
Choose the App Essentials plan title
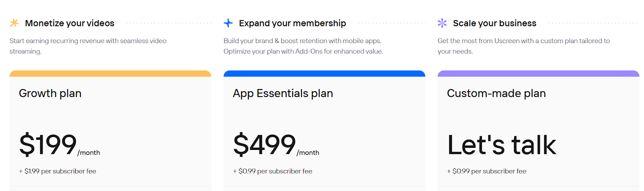283,93
